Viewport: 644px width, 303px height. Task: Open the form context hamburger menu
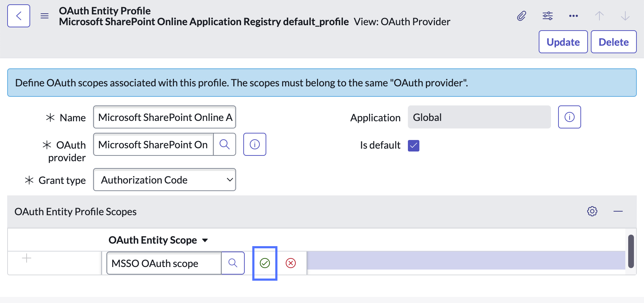click(x=45, y=16)
